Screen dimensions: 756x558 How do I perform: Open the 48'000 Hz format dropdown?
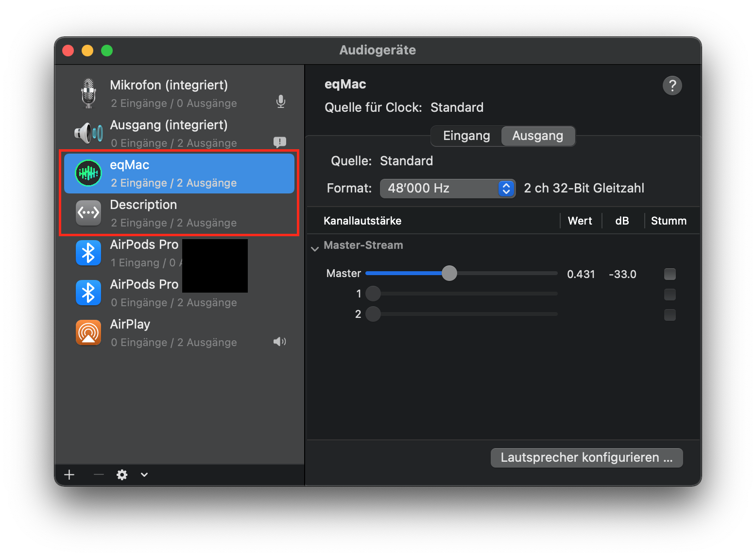447,189
